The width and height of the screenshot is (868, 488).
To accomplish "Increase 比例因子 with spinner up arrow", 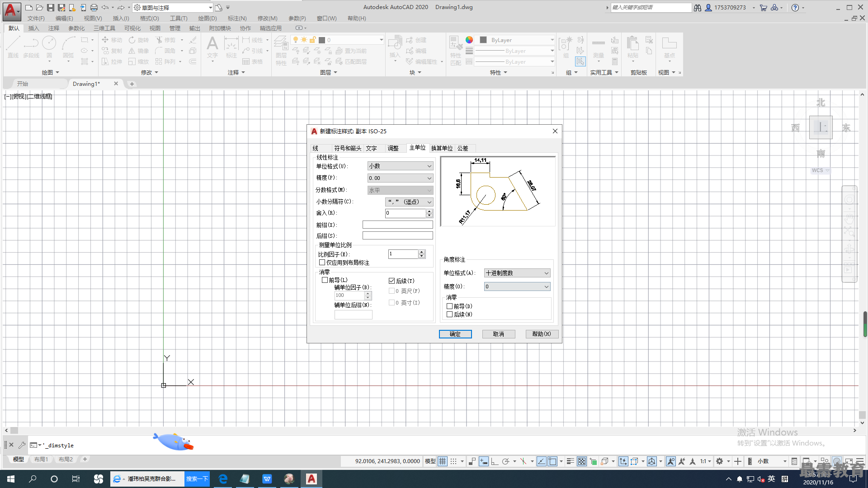I will (421, 252).
